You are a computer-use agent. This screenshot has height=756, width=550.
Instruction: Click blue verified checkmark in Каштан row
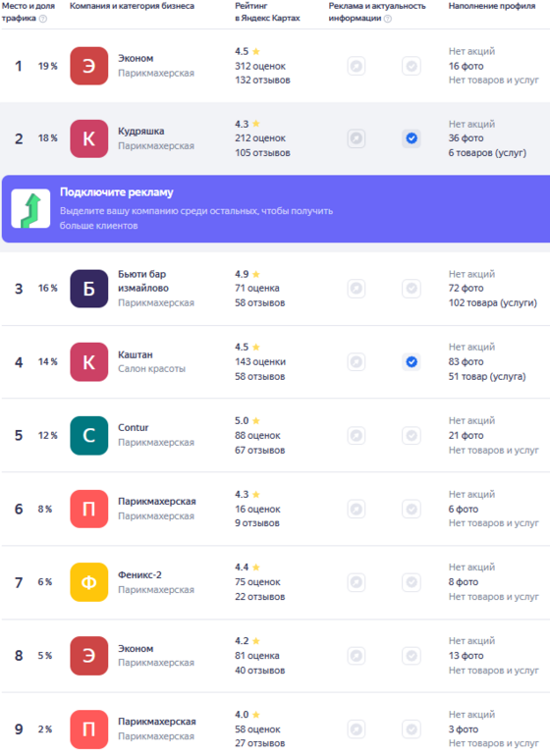pyautogui.click(x=412, y=361)
